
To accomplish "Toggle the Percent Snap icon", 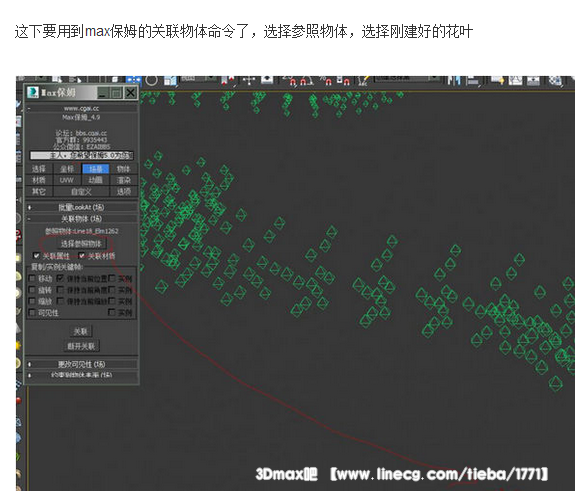I will (x=325, y=81).
